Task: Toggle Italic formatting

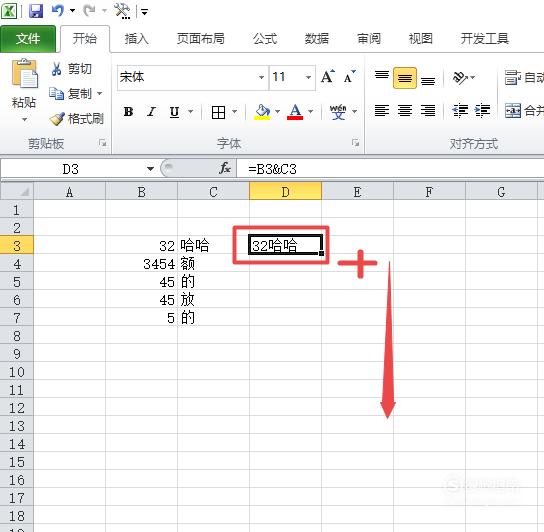Action: [x=151, y=112]
